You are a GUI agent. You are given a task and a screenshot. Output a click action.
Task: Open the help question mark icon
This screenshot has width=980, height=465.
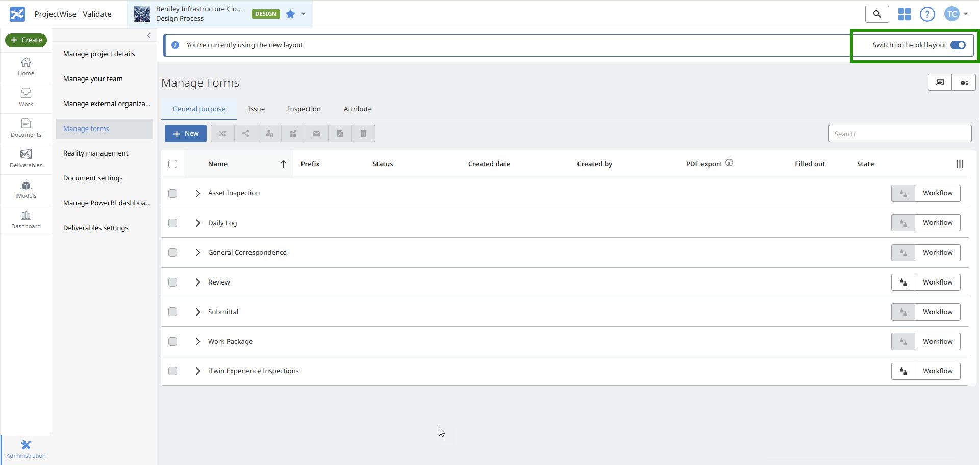[927, 14]
